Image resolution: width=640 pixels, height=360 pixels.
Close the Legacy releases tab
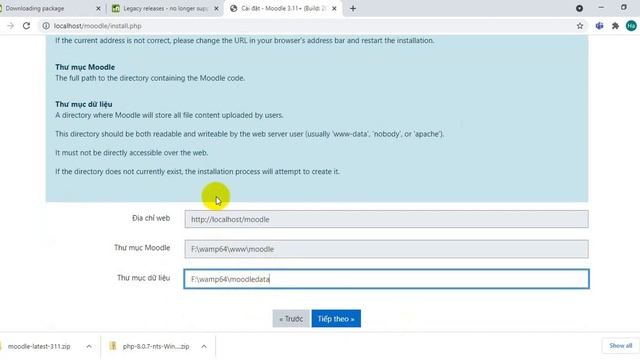[216, 8]
